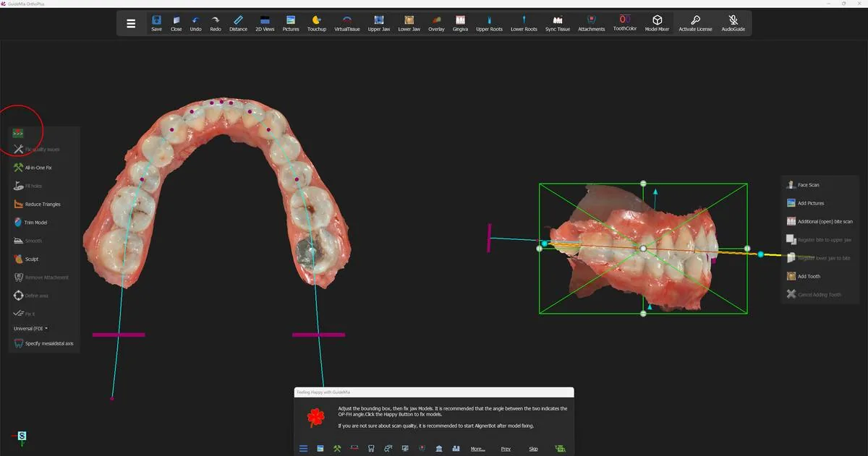This screenshot has height=456, width=868.
Task: Toggle the AudioGuide microphone
Action: click(733, 23)
